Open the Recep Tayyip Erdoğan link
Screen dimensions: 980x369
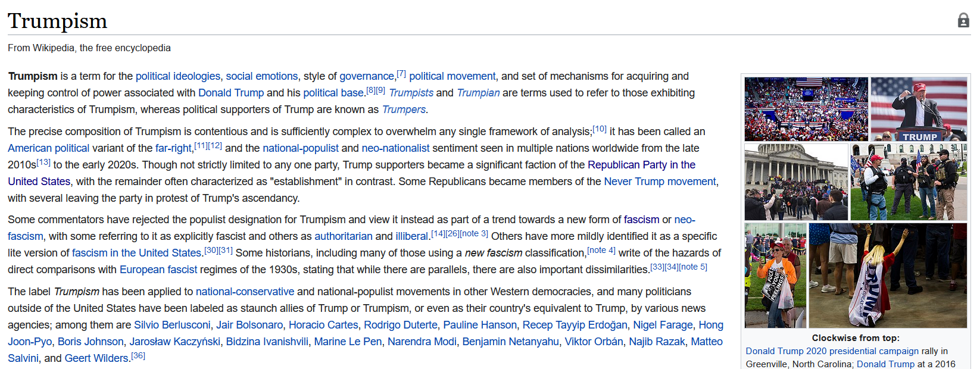point(575,325)
